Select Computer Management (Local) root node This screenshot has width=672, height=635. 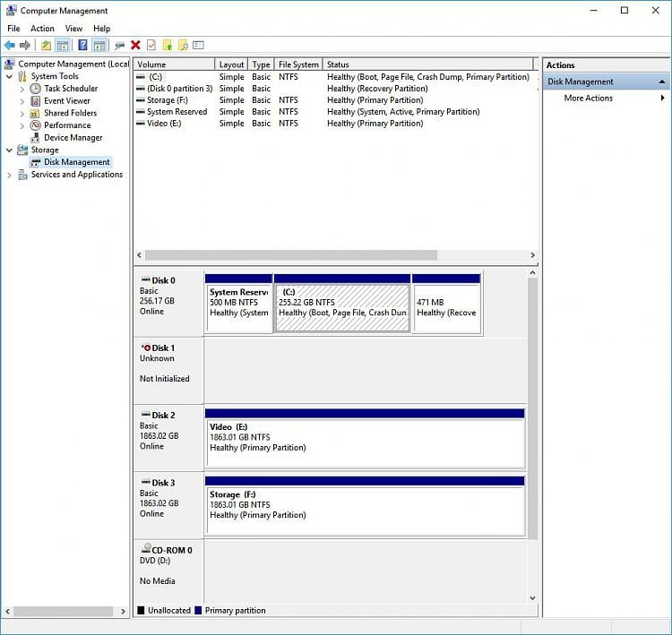coord(73,64)
